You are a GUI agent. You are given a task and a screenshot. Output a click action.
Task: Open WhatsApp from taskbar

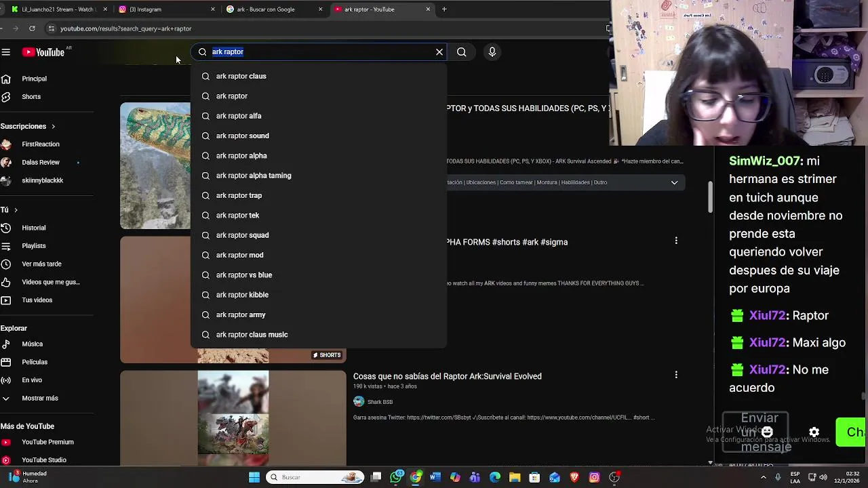coord(397,477)
